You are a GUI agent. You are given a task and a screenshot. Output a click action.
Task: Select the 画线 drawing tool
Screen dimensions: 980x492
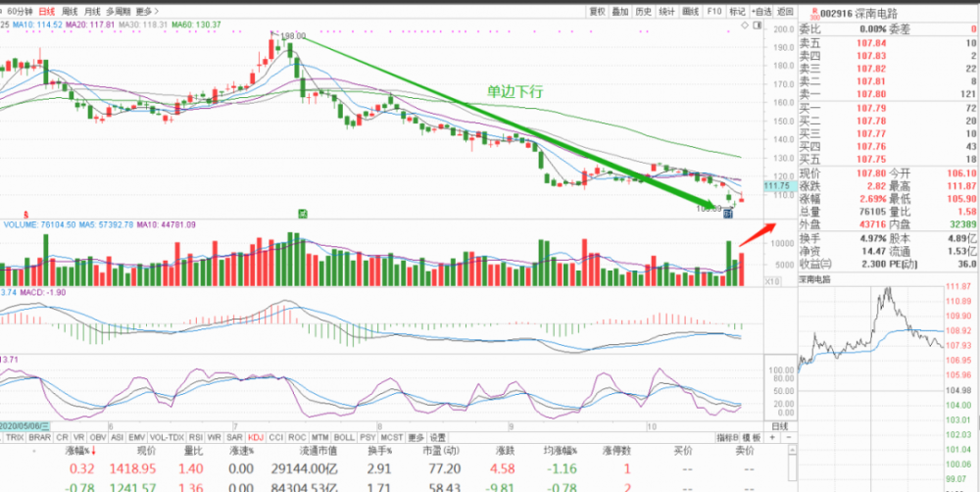click(691, 11)
